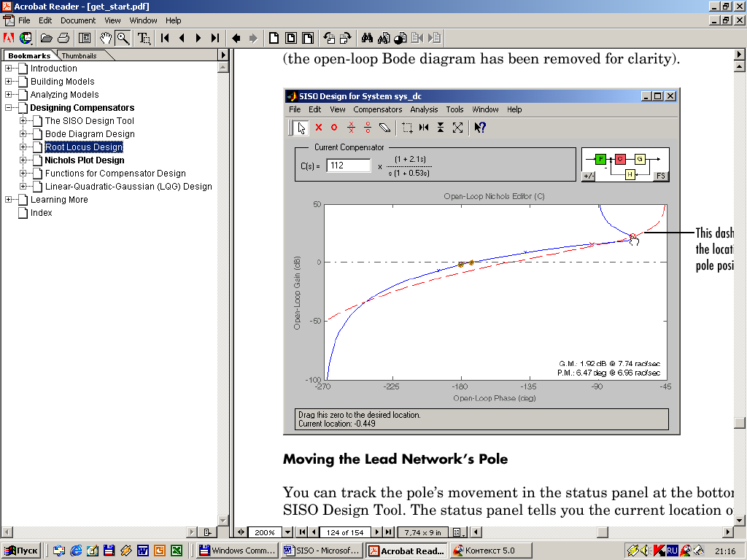
Task: Click the Print icon in toolbar
Action: (x=63, y=38)
